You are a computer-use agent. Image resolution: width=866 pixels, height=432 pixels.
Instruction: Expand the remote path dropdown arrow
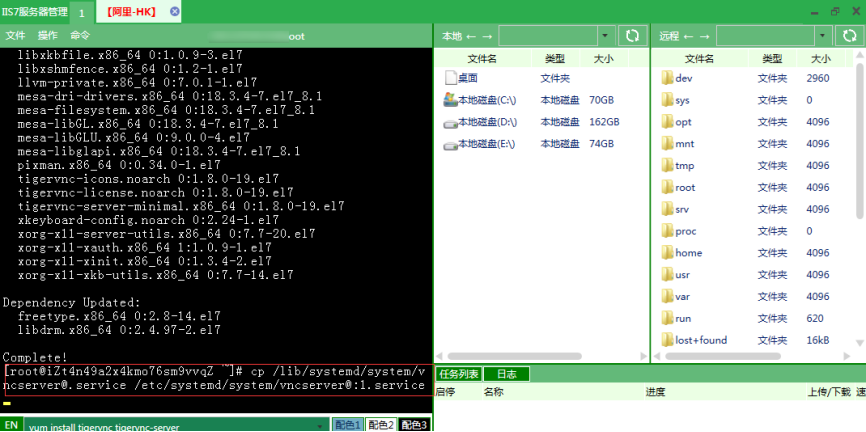coord(823,36)
